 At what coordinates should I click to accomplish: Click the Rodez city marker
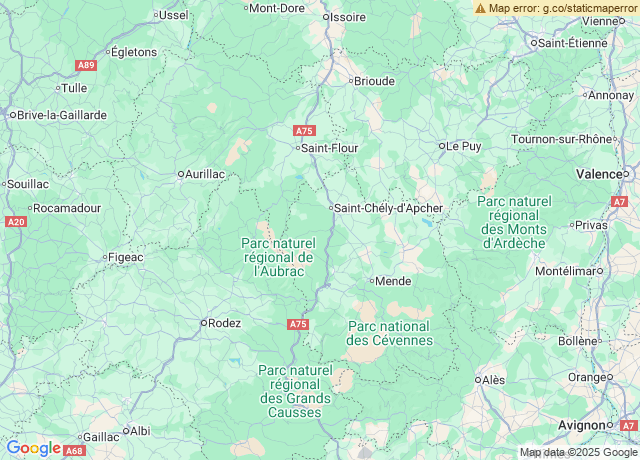coord(204,323)
